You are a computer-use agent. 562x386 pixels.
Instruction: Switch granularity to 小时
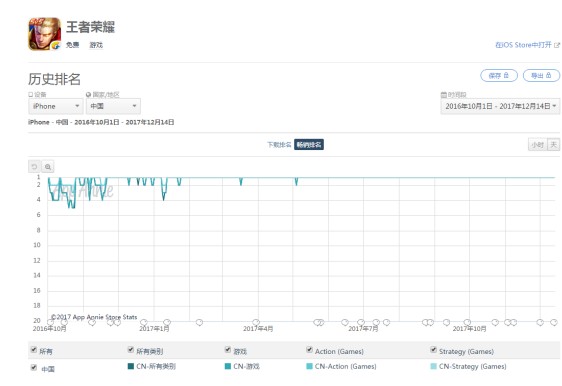(x=538, y=145)
